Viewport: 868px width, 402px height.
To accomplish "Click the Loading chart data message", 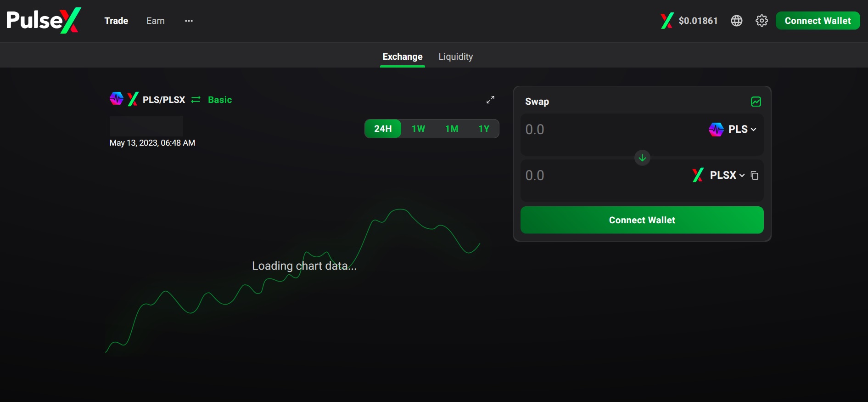I will click(304, 266).
